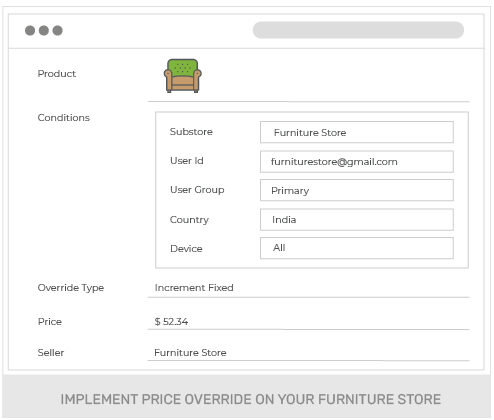Click the Substore label
The image size is (494, 420).
point(191,132)
